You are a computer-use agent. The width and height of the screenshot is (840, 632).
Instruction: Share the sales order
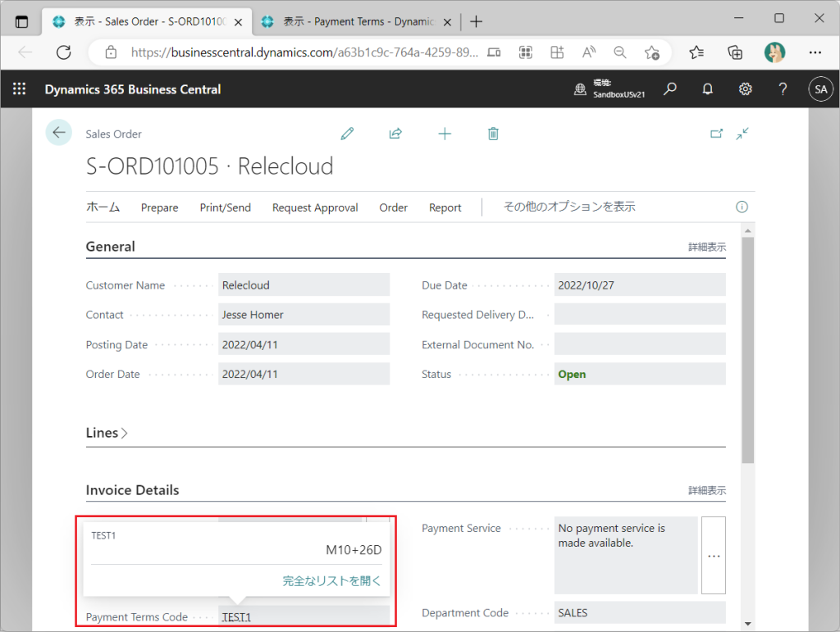tap(395, 134)
